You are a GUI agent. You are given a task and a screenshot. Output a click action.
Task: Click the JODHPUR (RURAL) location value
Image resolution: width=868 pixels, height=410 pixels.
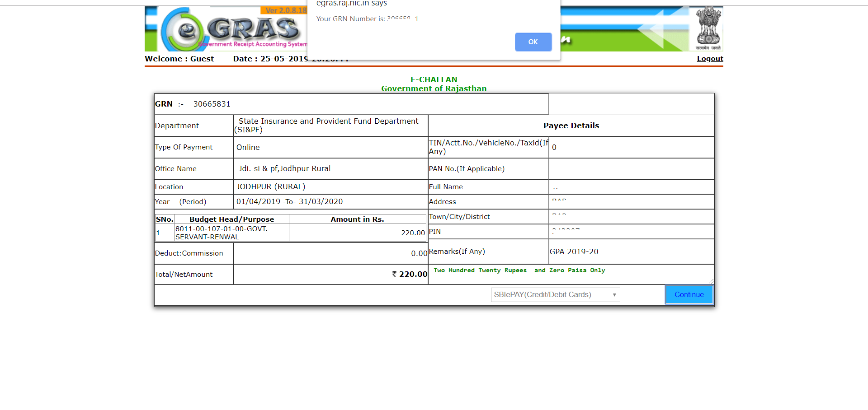coord(271,187)
